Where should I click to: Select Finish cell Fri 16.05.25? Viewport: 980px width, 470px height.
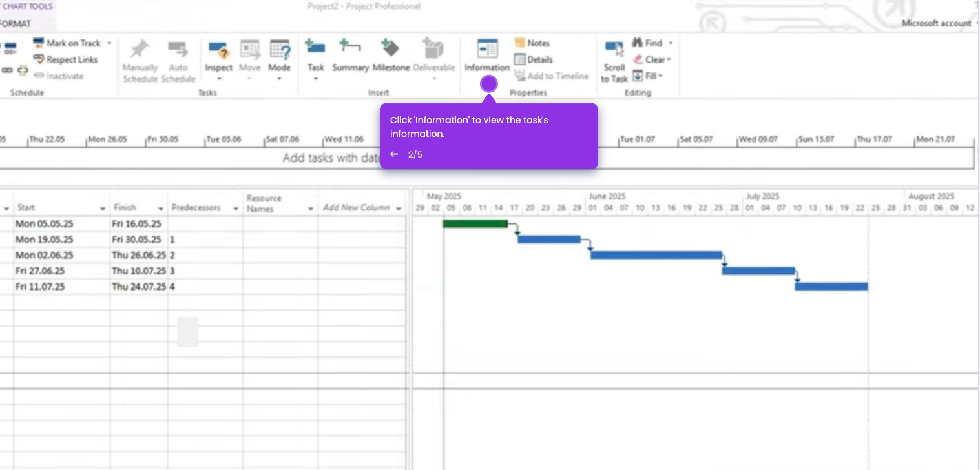tap(139, 224)
